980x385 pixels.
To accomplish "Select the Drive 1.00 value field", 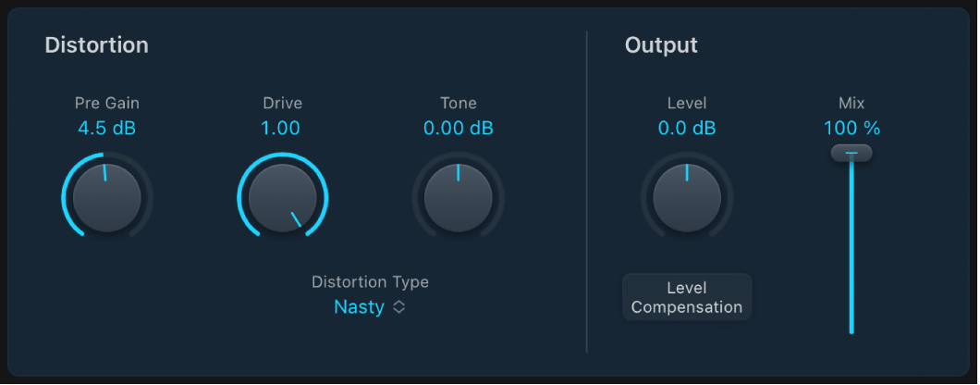I will pyautogui.click(x=280, y=129).
